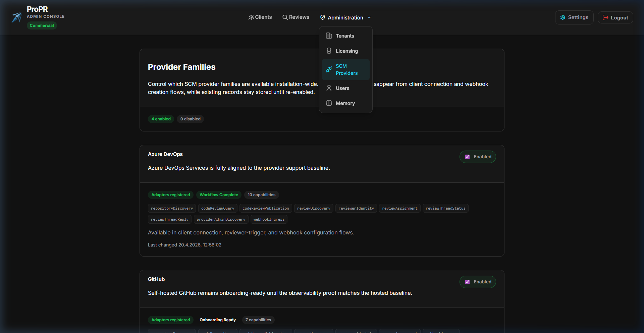Click the reviewAssignment capability tag under Azure DevOps
Viewport: 644px width, 333px height.
pyautogui.click(x=400, y=208)
